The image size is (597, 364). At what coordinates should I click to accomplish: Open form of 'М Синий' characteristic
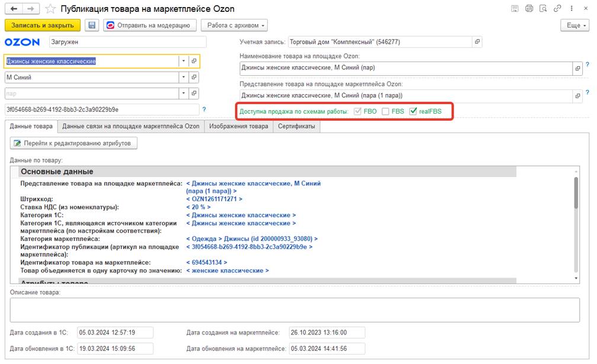coord(194,78)
